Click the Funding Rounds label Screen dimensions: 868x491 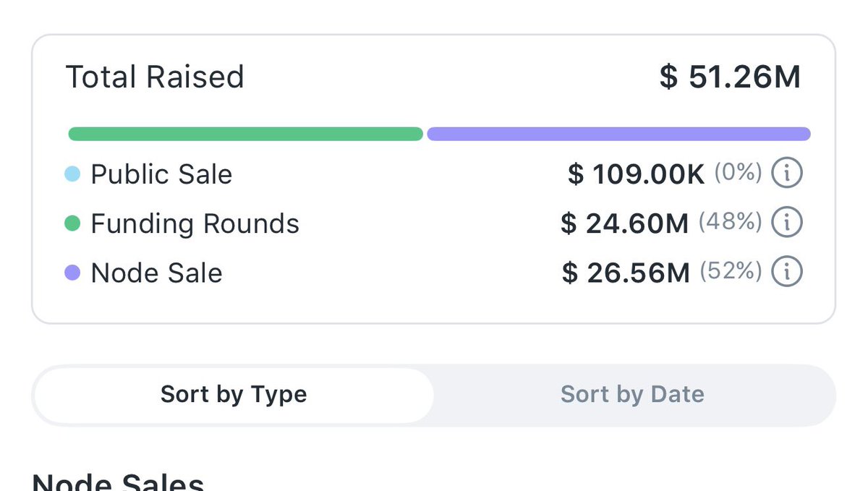tap(195, 224)
